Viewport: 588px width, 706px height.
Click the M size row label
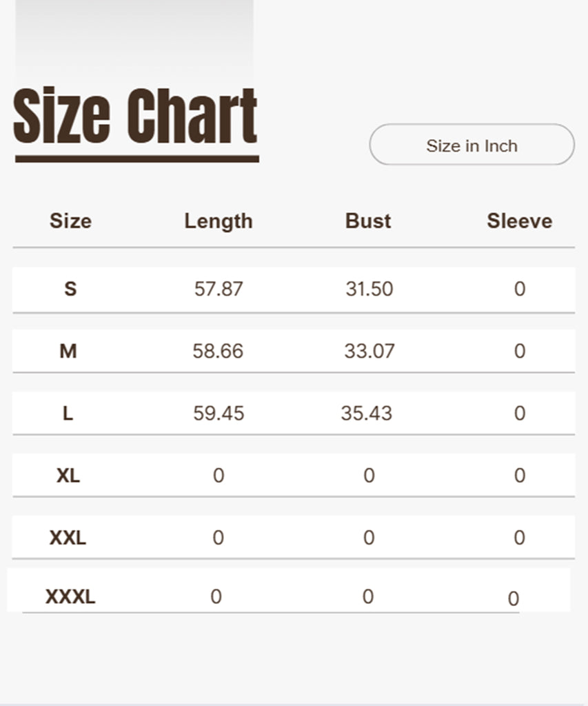[68, 351]
